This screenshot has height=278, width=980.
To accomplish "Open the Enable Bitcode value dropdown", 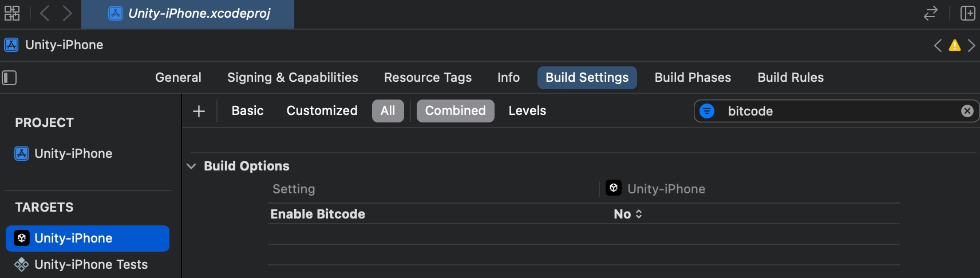I will click(x=628, y=214).
